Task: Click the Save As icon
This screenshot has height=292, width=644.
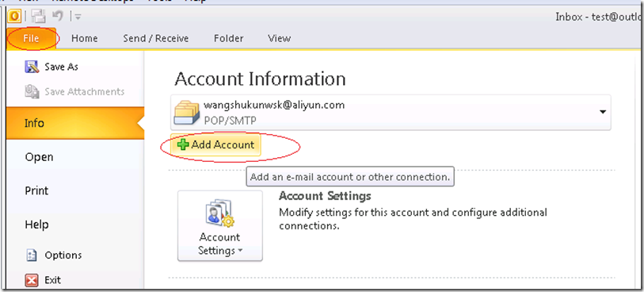Action: click(32, 67)
